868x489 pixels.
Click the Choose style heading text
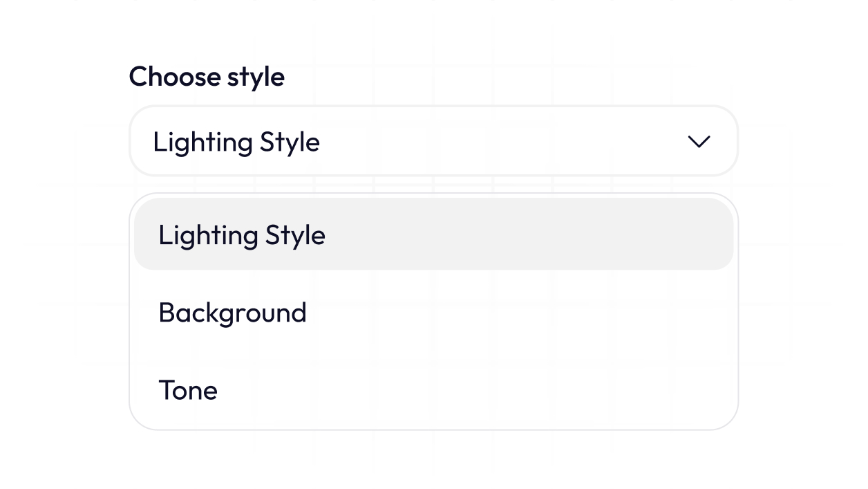click(207, 76)
